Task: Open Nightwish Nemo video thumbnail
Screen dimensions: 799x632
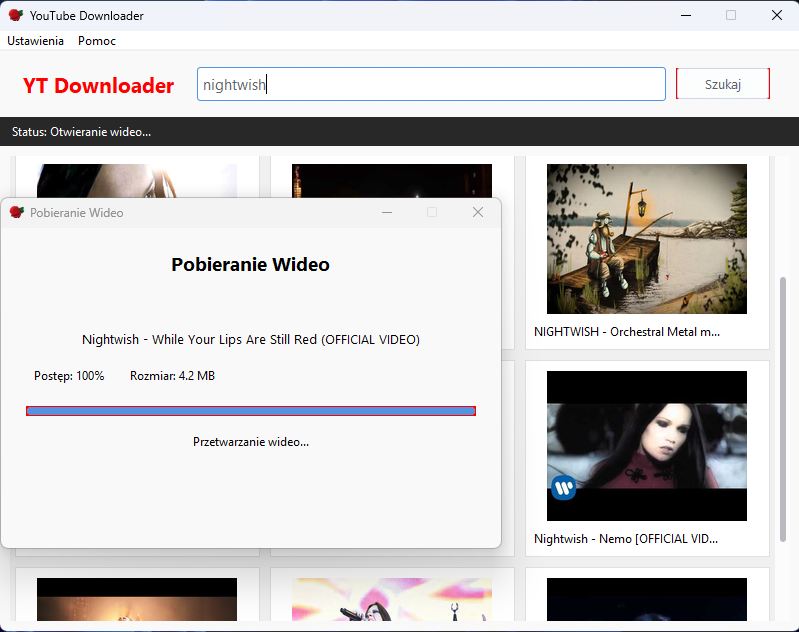Action: click(x=647, y=446)
